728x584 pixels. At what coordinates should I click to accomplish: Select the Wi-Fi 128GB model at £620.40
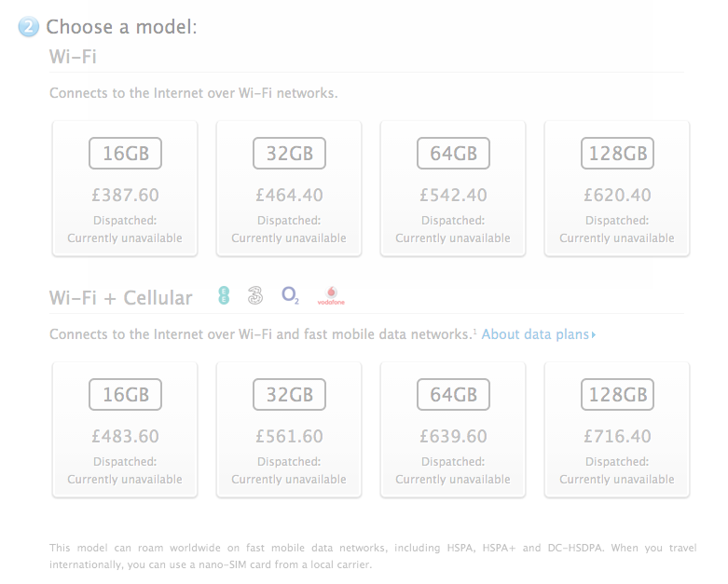point(617,189)
